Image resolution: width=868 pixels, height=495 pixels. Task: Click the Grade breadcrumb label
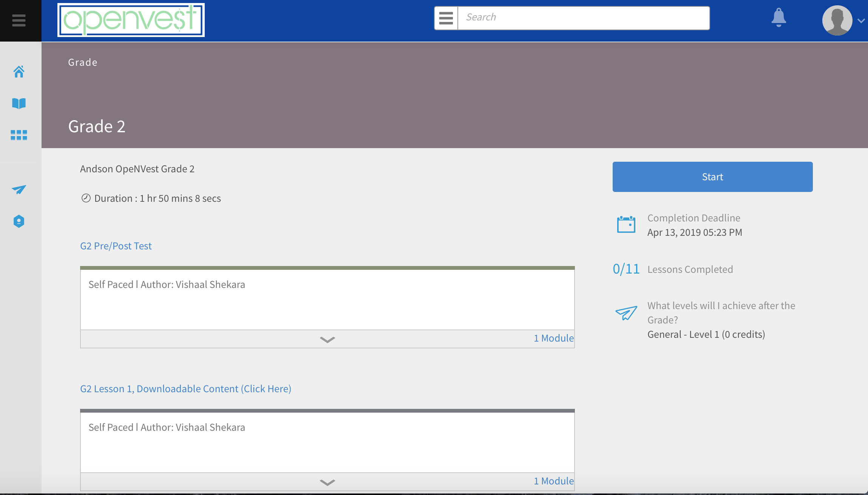(x=83, y=62)
